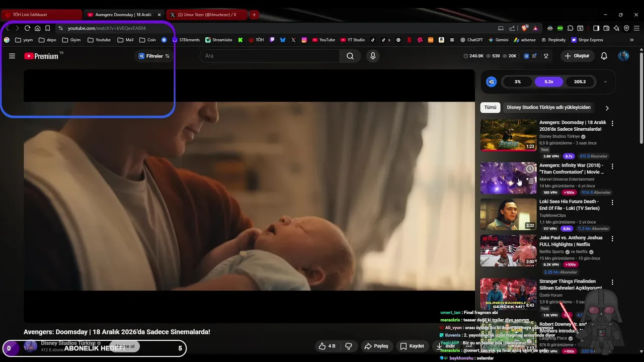Open the Coin bookmarks folder
This screenshot has height=362, width=644.
pos(147,40)
